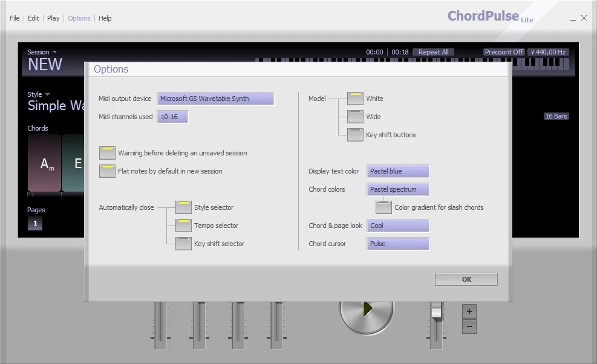Click the plus tempo button
This screenshot has height=364, width=597.
[469, 311]
